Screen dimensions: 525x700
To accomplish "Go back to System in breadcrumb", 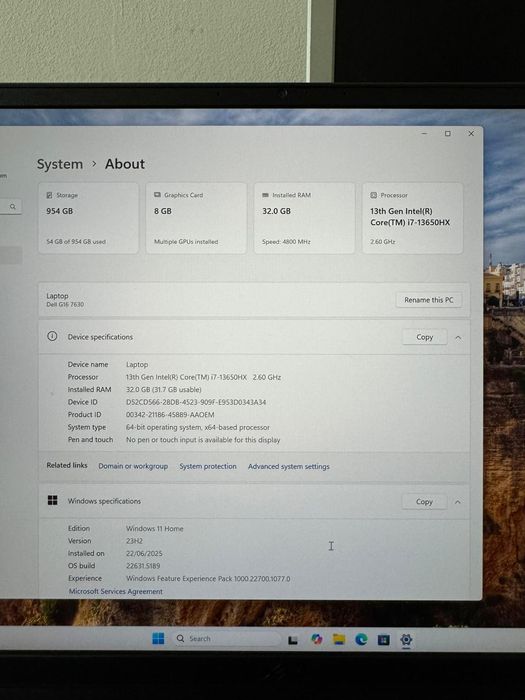I will point(60,164).
